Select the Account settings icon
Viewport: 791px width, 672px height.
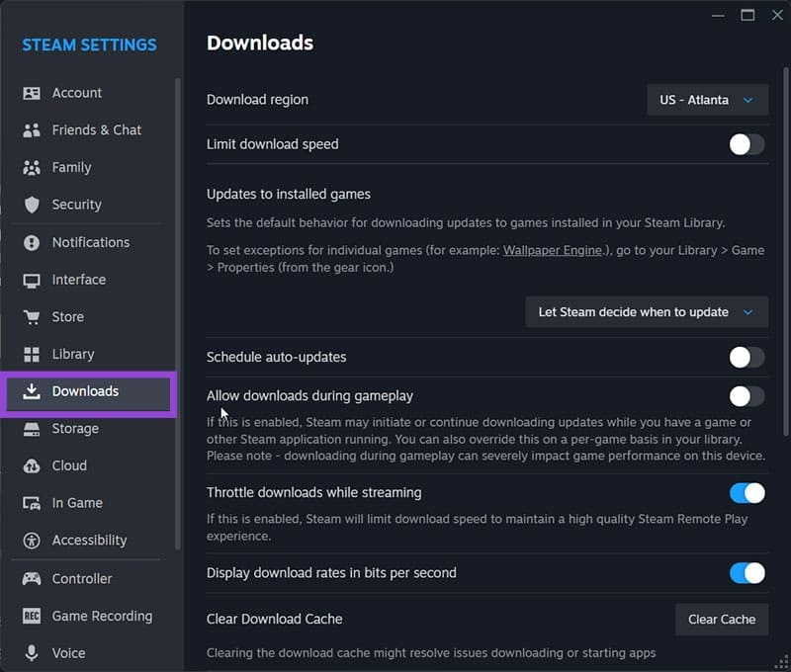click(x=34, y=93)
